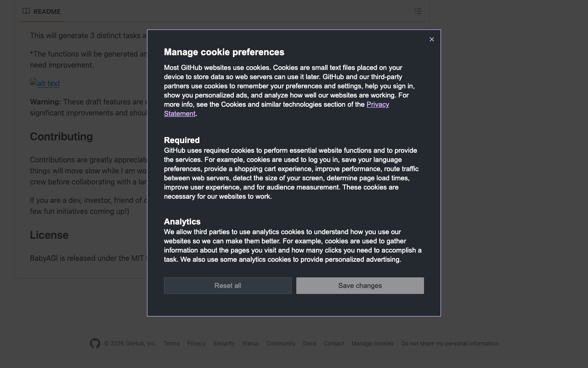Viewport: 588px width, 368px height.
Task: Click the GitHub logo in footer
Action: point(95,344)
